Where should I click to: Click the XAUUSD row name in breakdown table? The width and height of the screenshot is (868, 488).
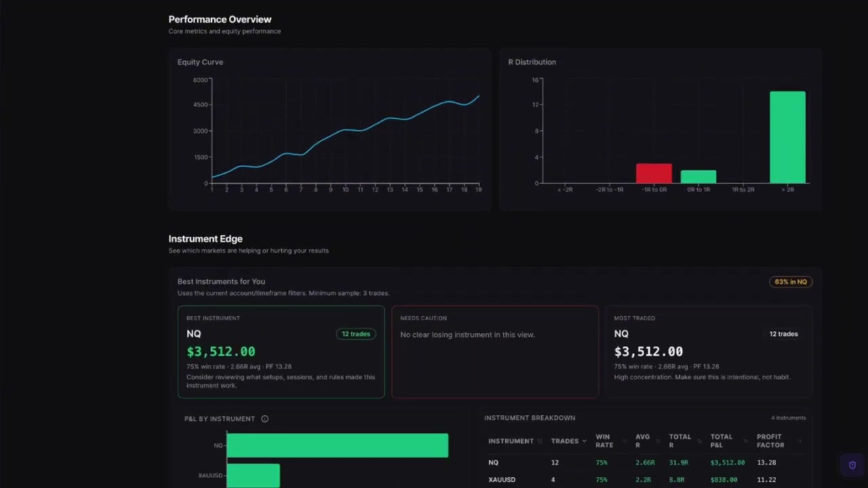tap(502, 480)
